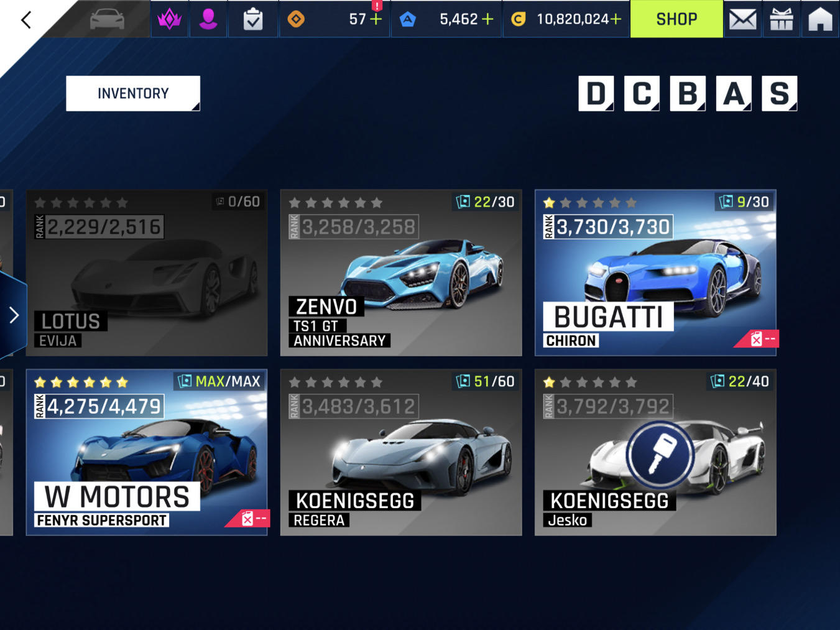Filter cars by class A
This screenshot has height=630, width=840.
[x=734, y=93]
